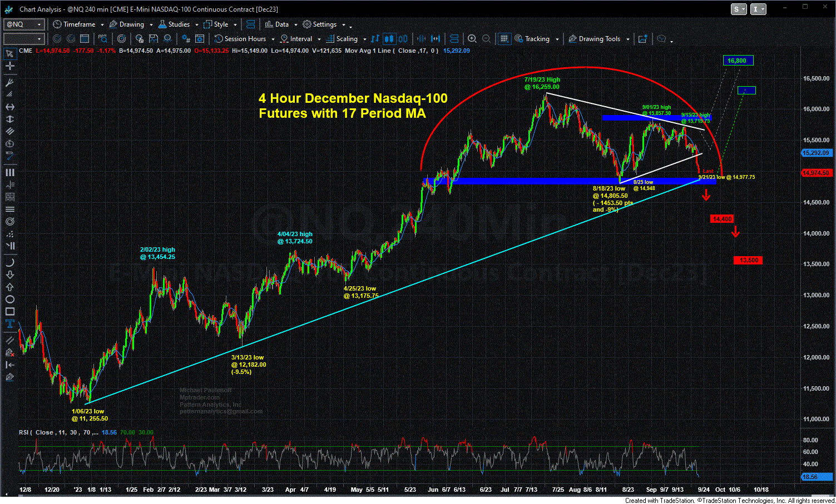Open the Drawing Tools dropdown
836x504 pixels.
[628, 39]
